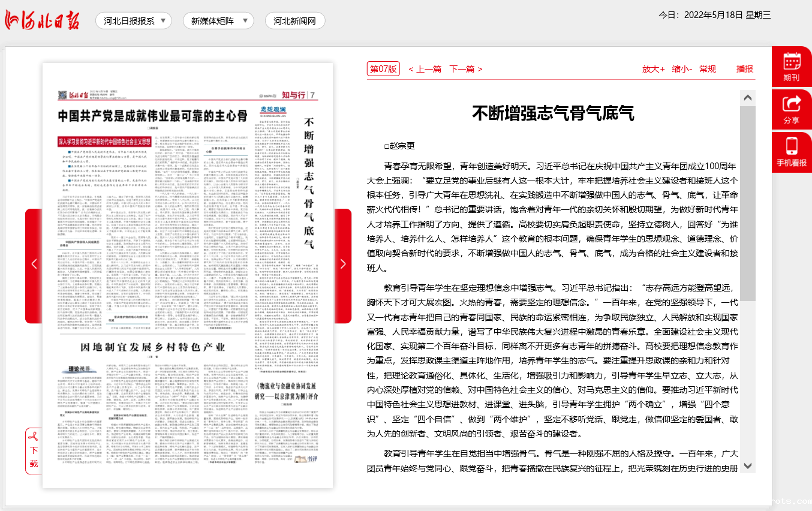Open the 第07版 page selector
Image resolution: width=812 pixels, height=511 pixels.
point(383,69)
